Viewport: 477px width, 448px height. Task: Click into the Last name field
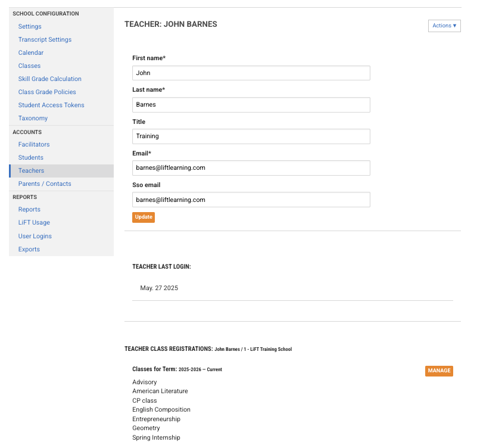point(251,104)
